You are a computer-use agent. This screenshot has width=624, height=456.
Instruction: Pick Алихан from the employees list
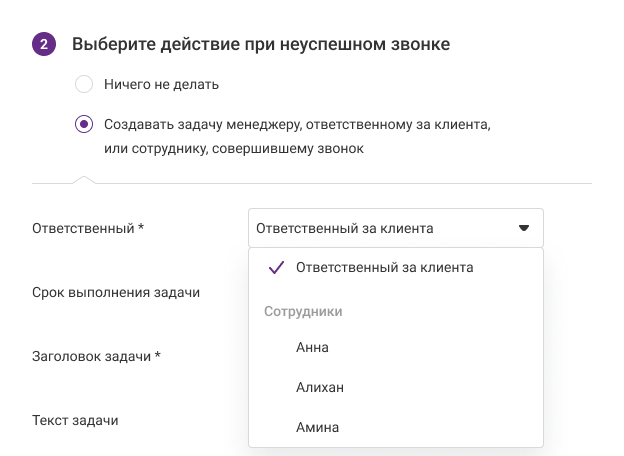coord(320,387)
